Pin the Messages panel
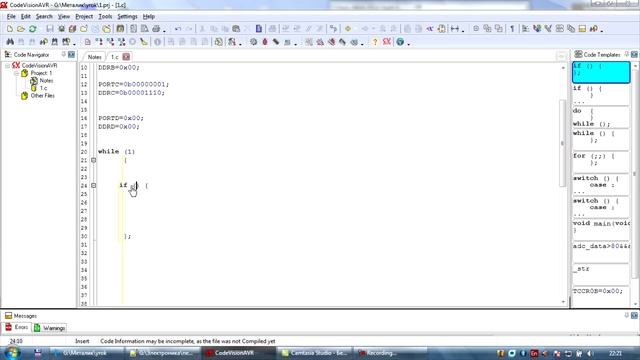Image resolution: width=640 pixels, height=360 pixels. coord(627,316)
